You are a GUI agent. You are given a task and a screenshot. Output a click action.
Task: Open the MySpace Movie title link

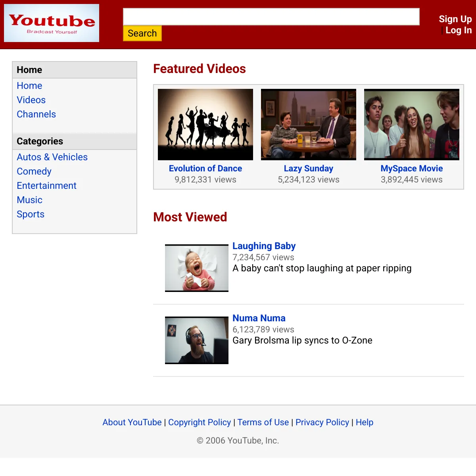click(x=412, y=169)
